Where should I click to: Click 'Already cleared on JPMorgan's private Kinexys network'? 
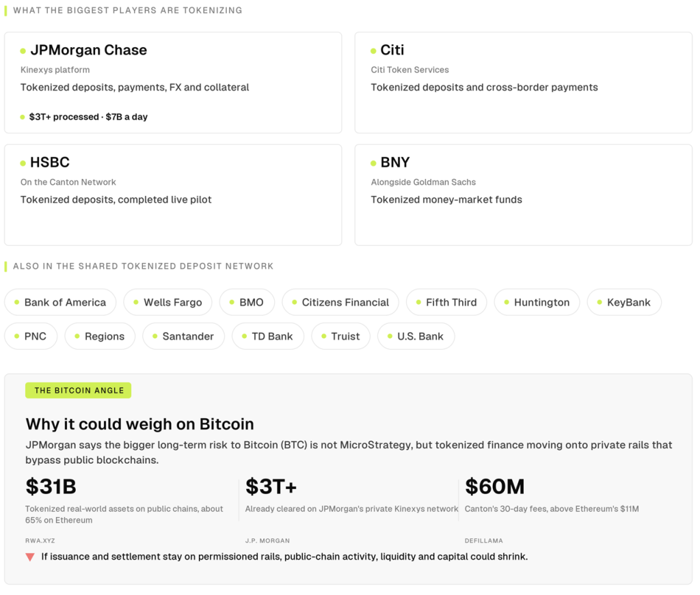(352, 509)
